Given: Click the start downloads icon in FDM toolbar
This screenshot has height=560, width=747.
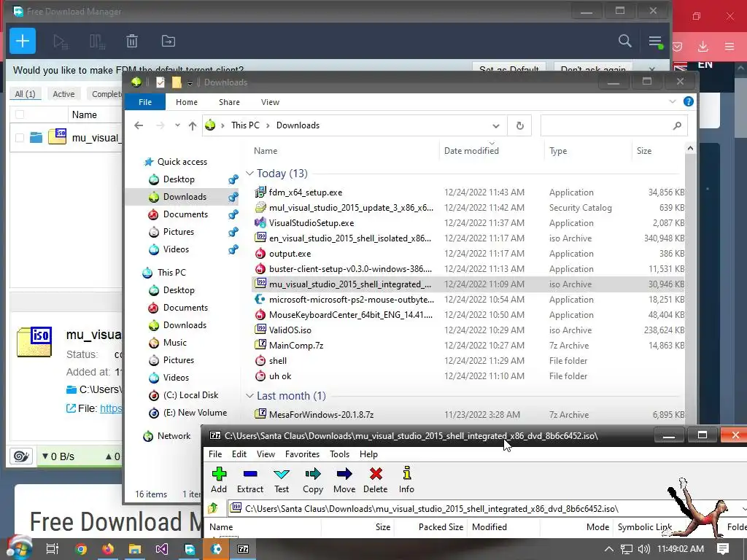Looking at the screenshot, I should pos(61,42).
